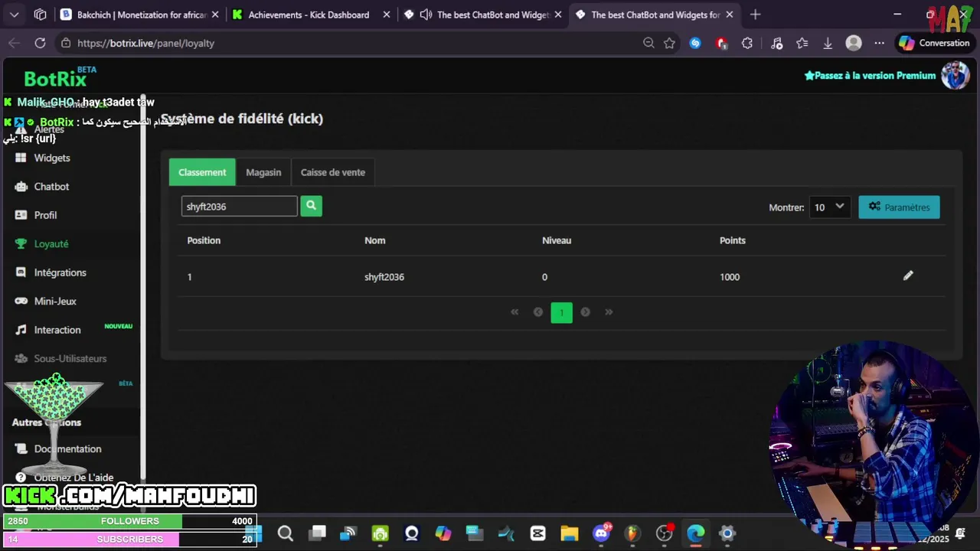Go to the Profil sidebar page
Screen dimensions: 980x551
pos(45,215)
